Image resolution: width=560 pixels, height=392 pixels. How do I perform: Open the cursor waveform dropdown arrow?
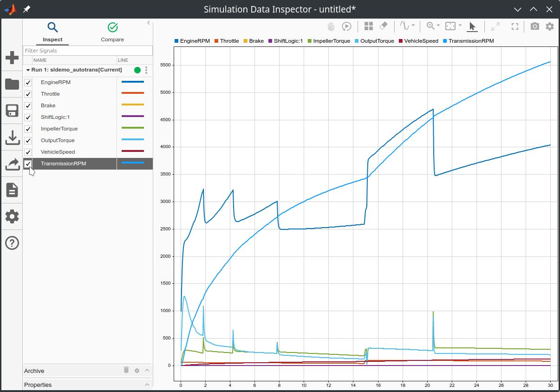tap(413, 26)
